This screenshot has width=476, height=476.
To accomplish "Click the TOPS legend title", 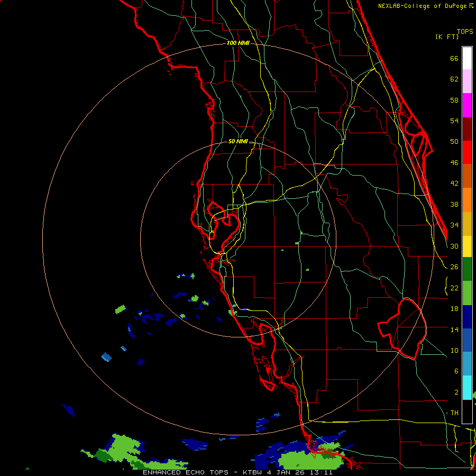I will pyautogui.click(x=465, y=31).
